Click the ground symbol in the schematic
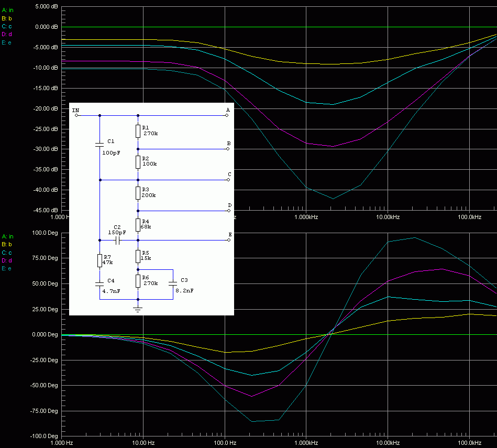 coord(138,310)
